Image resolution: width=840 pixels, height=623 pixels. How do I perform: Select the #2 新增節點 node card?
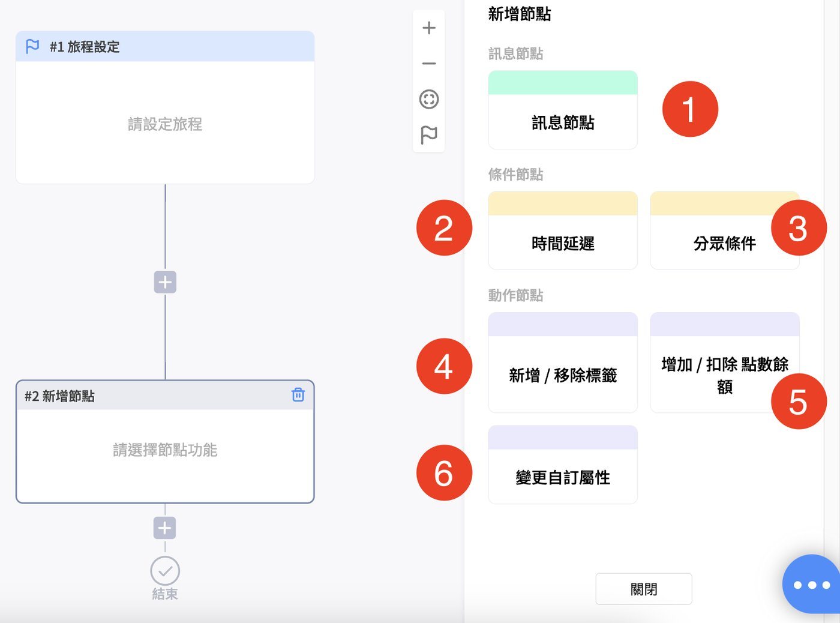(x=165, y=442)
